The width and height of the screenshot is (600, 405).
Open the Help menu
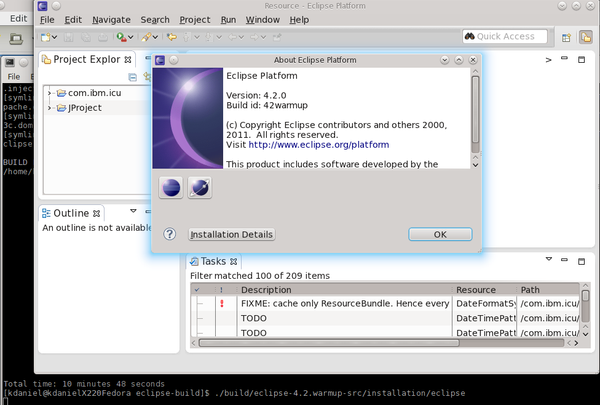299,20
